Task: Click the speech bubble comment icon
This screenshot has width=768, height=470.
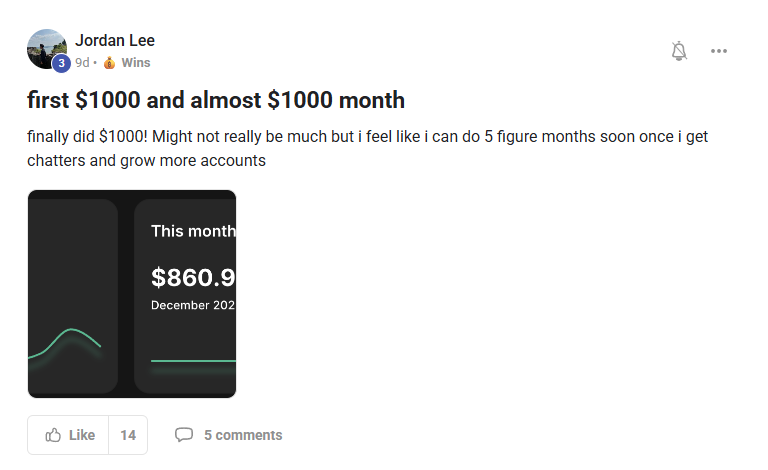Action: (184, 435)
